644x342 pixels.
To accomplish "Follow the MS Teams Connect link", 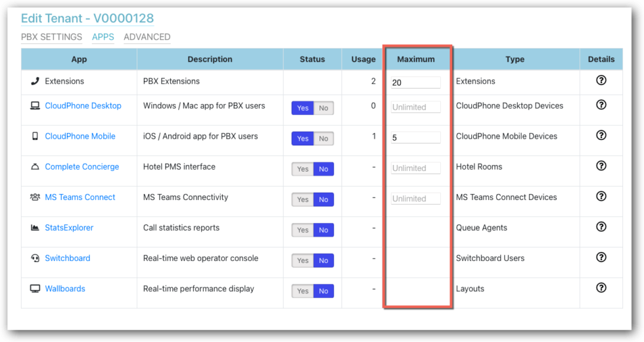I will (80, 197).
